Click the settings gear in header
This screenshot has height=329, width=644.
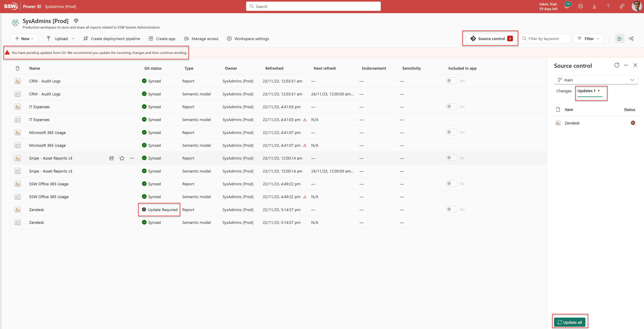point(580,7)
